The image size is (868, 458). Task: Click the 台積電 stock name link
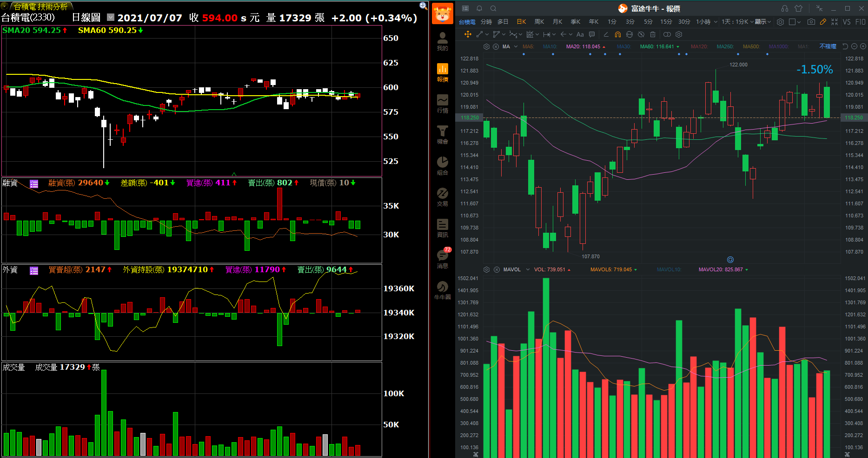tap(467, 22)
